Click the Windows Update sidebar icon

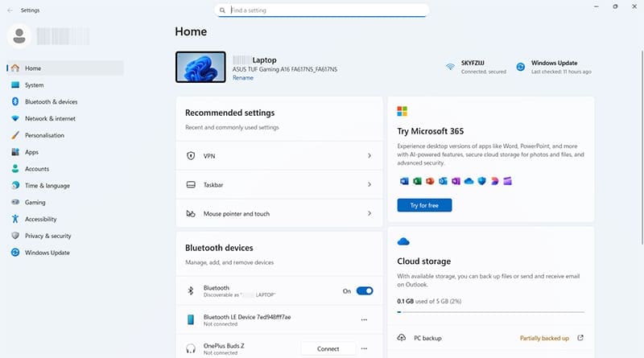pos(15,253)
